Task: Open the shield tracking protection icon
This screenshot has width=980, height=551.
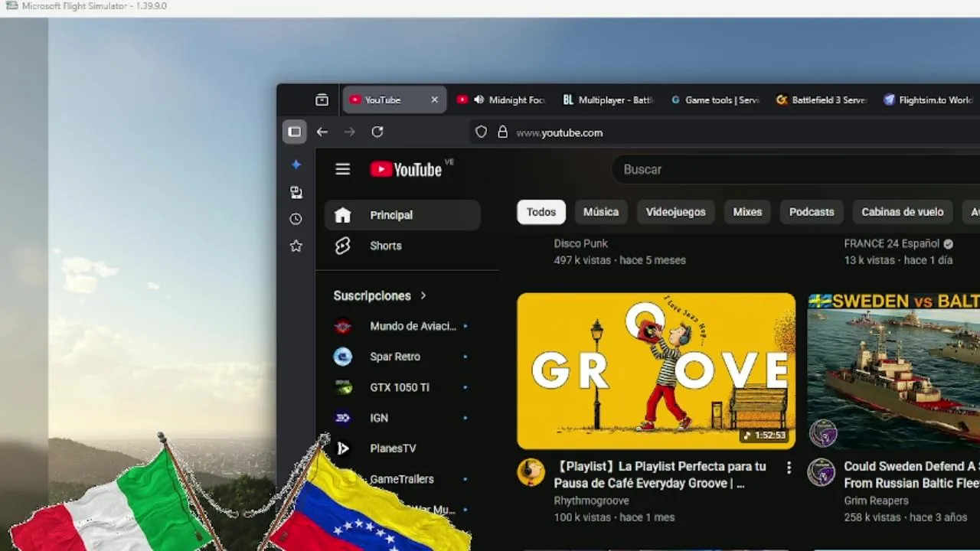Action: click(x=481, y=132)
